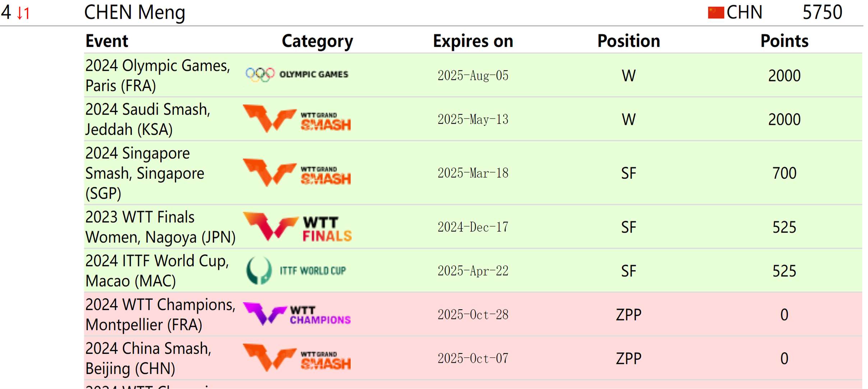Select the 2024 WTT Champions, Montpellier event
Viewport: 868px width, 389px height.
[160, 315]
